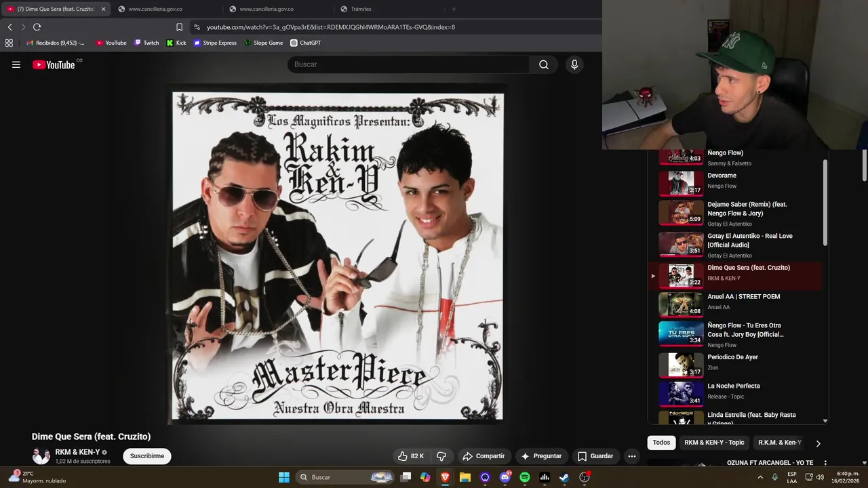Click the search magnifier button
The width and height of the screenshot is (868, 488).
[x=544, y=64]
